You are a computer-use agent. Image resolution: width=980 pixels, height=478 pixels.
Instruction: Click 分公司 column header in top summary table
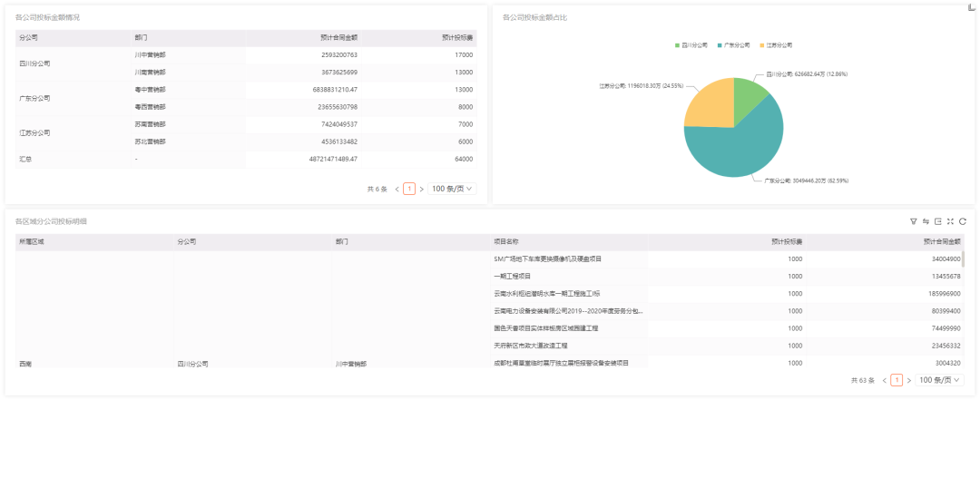tap(73, 37)
